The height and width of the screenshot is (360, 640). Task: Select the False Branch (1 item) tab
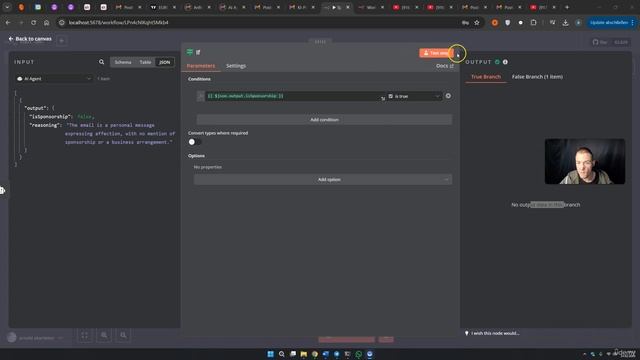537,77
